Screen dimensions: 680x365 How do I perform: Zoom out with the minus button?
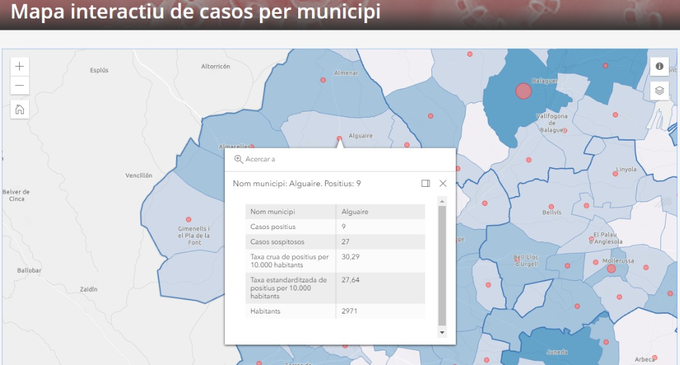tap(20, 85)
